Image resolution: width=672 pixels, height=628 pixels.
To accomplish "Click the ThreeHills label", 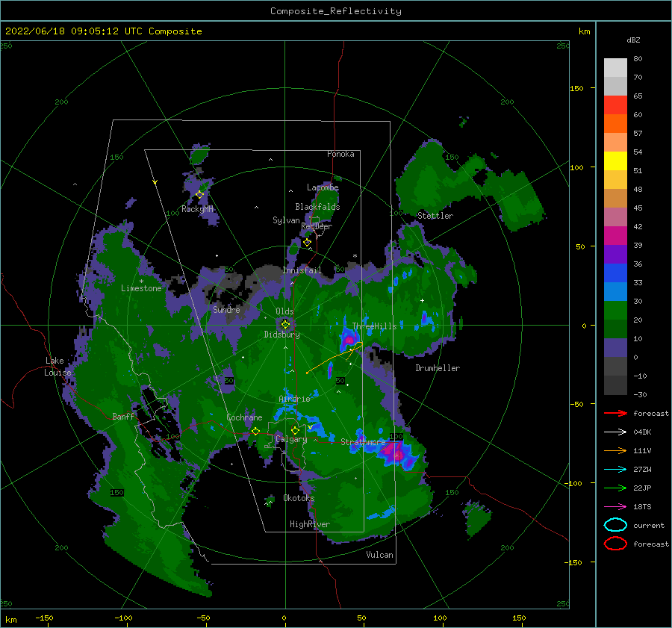I will coord(375,326).
